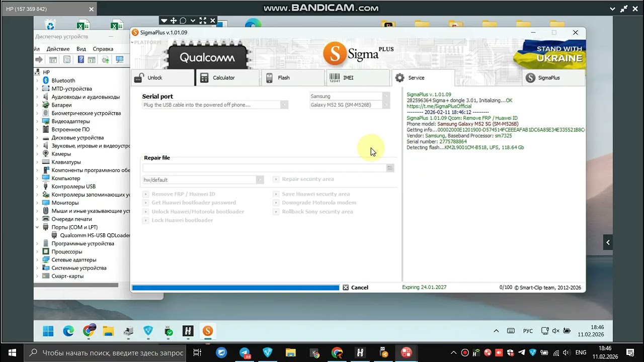The width and height of the screenshot is (644, 362).
Task: Open the Properties icon in Device Manager toolbar
Action: point(66,59)
